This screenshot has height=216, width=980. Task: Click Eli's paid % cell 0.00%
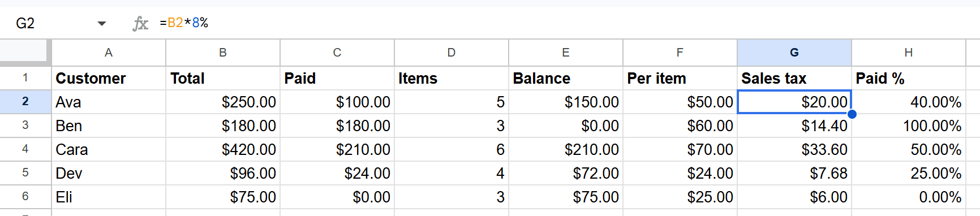pos(909,197)
